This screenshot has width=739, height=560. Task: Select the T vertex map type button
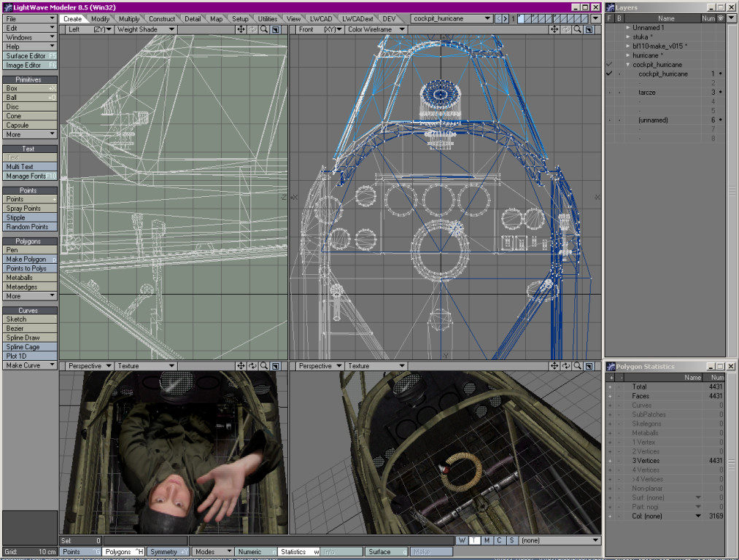474,541
